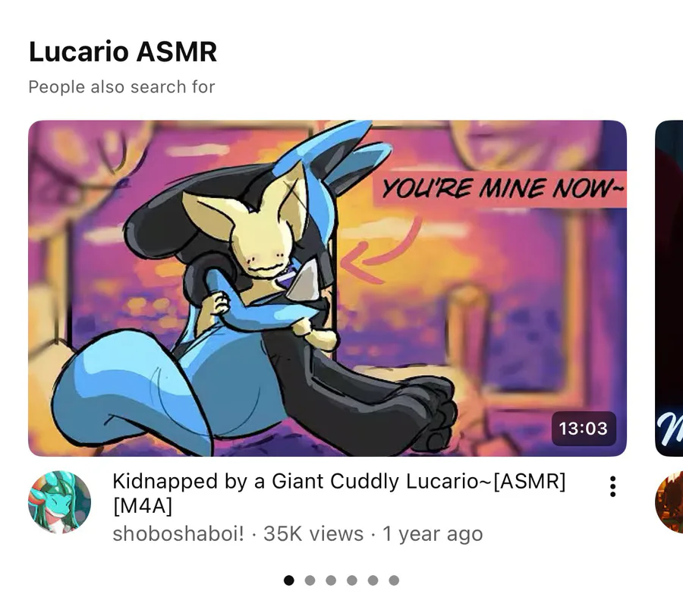The image size is (683, 616).
Task: Go to the third carousel page dot
Action: click(331, 580)
